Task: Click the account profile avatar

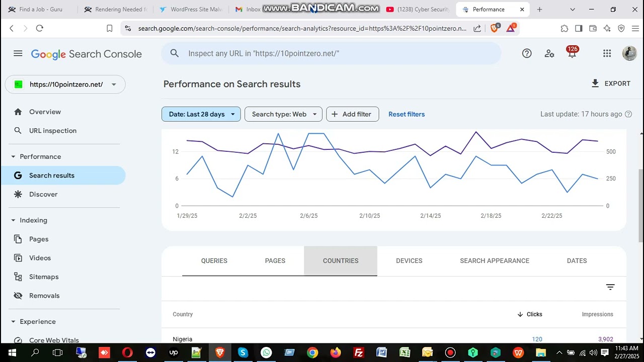Action: coord(629,53)
